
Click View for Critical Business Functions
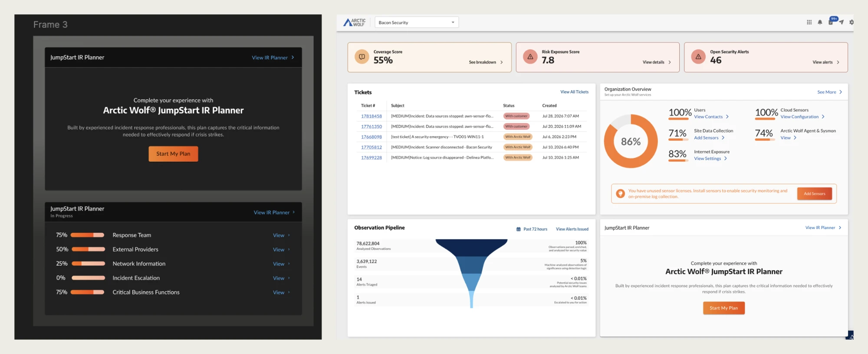point(279,292)
